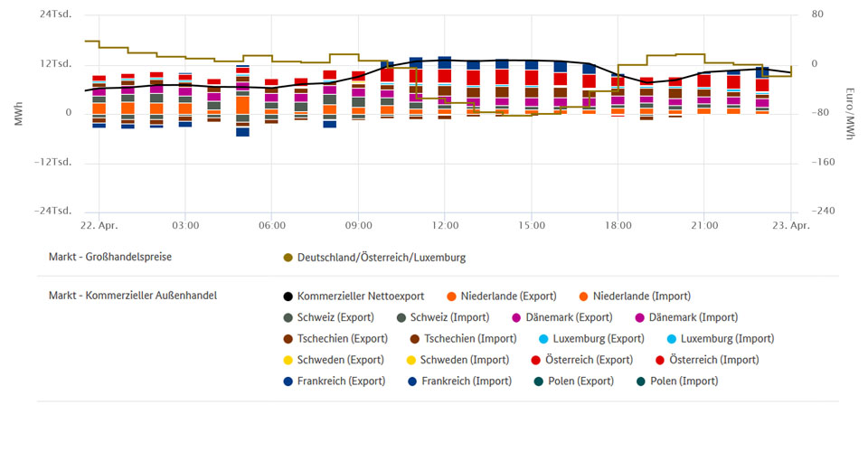Select Polen (Export) legend label
Image resolution: width=868 pixels, height=452 pixels.
coord(580,381)
